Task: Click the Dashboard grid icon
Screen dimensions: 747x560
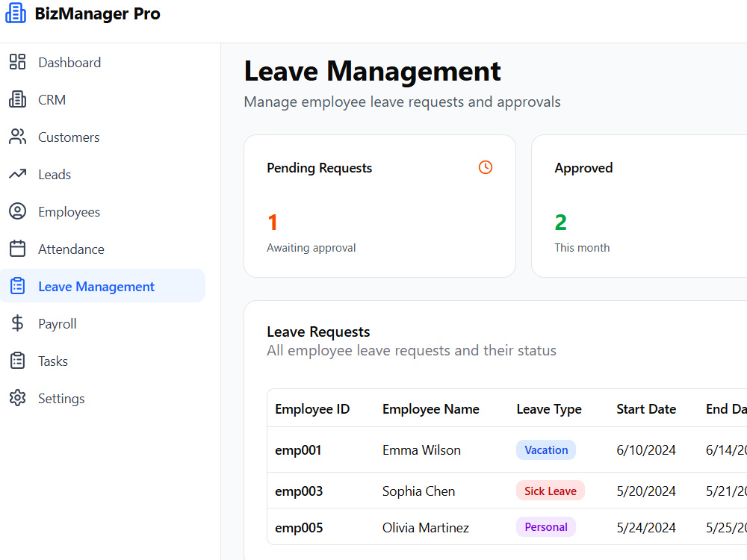Action: click(x=18, y=62)
